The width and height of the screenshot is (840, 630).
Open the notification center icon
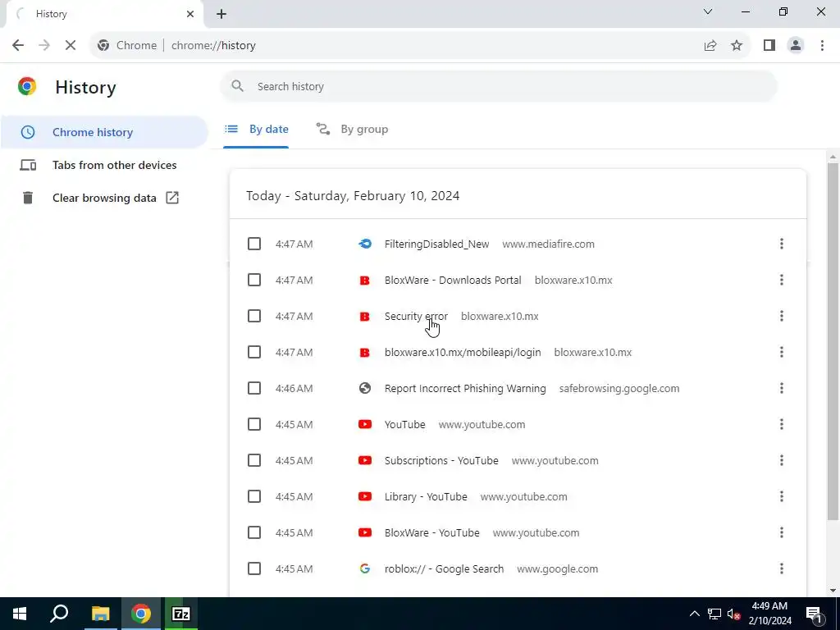pos(814,614)
